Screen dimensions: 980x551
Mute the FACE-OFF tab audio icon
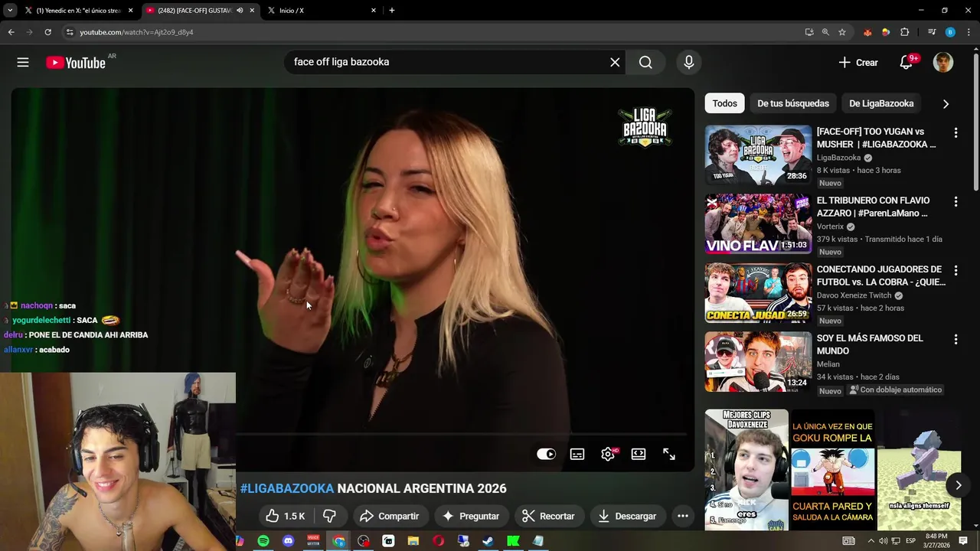[x=240, y=11]
